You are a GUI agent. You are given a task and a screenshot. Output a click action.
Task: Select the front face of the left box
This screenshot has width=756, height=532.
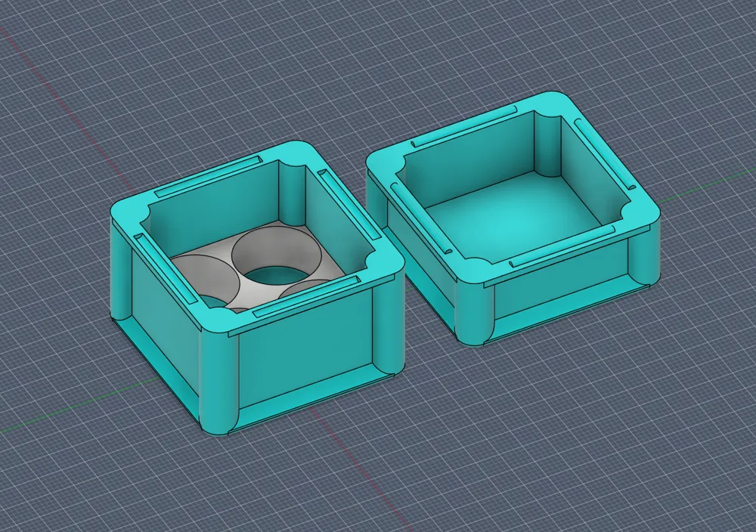(305, 350)
